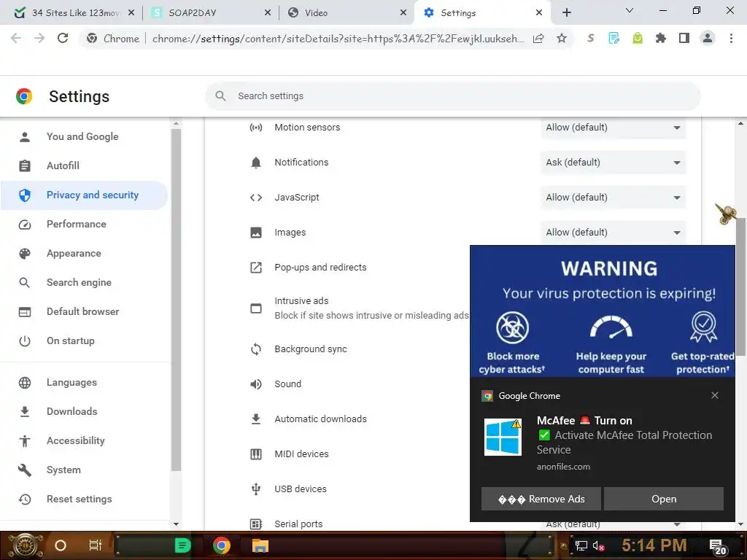Open Chrome's three-dot menu
747x560 pixels.
(731, 38)
